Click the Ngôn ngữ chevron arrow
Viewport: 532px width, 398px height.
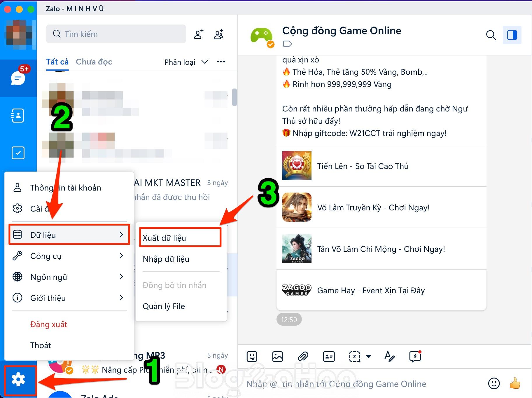(121, 277)
